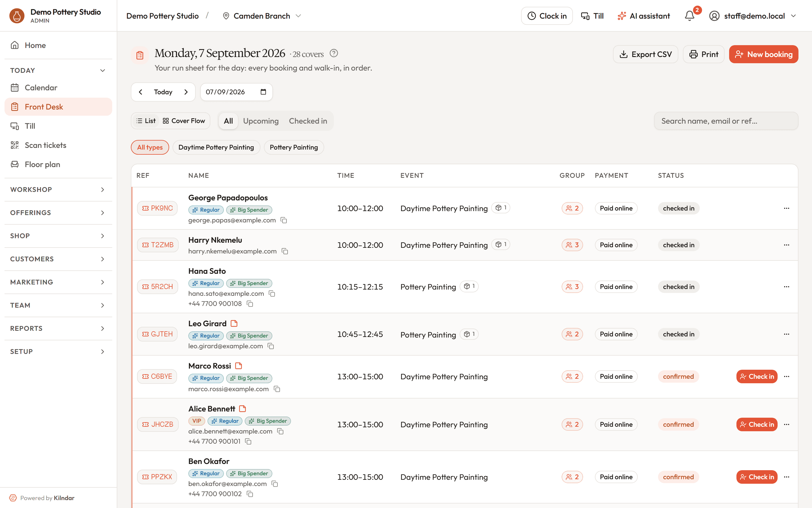Copy marco.rossi@example.com email address
812x508 pixels.
tap(277, 389)
